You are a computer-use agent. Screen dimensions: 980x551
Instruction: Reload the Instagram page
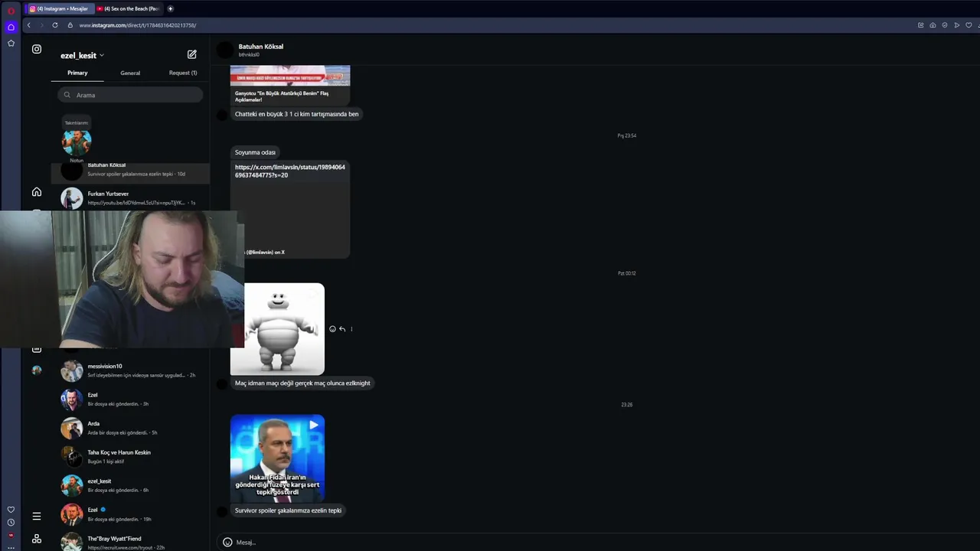[55, 25]
